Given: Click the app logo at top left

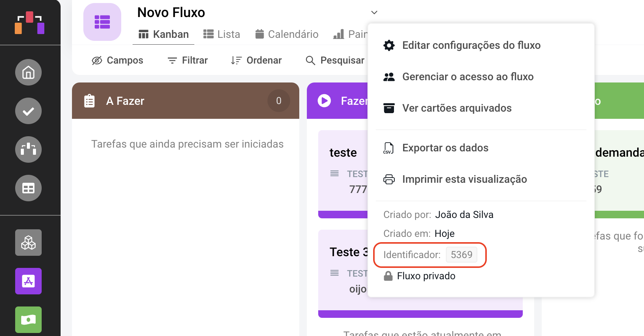Looking at the screenshot, I should 30,23.
